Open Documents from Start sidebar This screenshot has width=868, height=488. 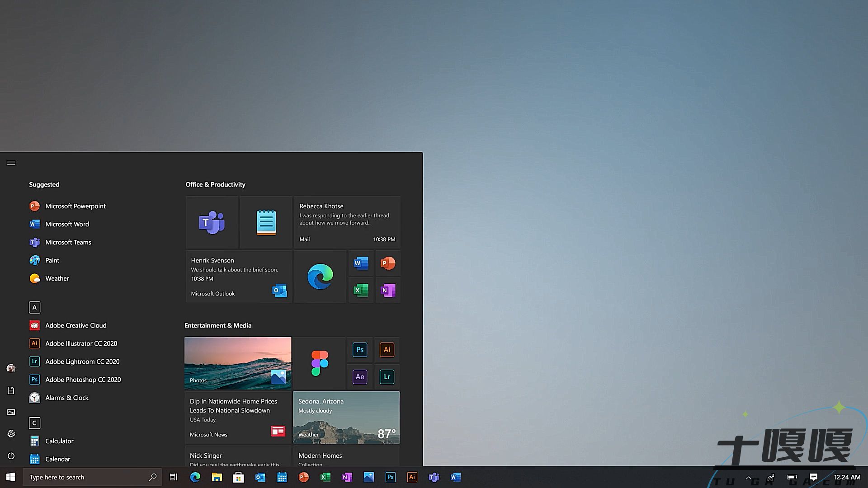coord(11,390)
